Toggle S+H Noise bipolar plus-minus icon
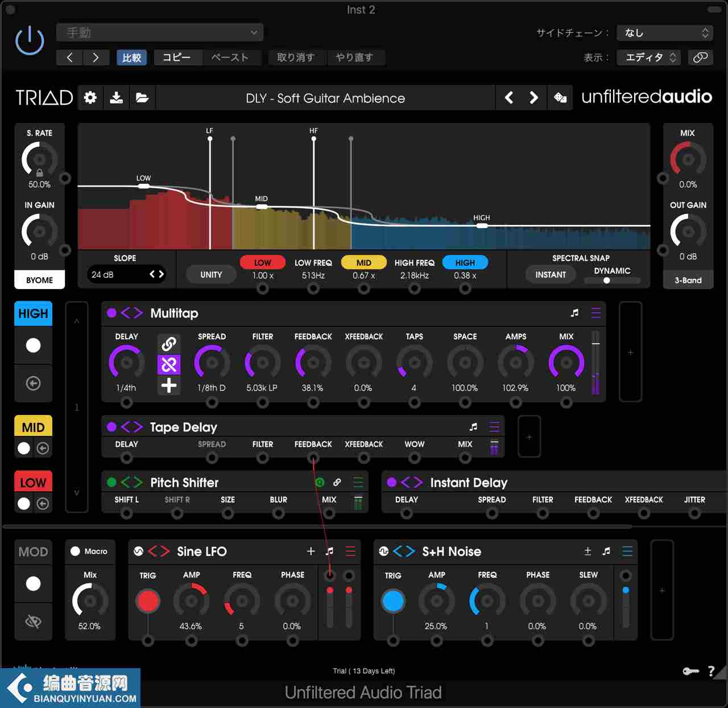Viewport: 728px width, 708px height. point(588,551)
